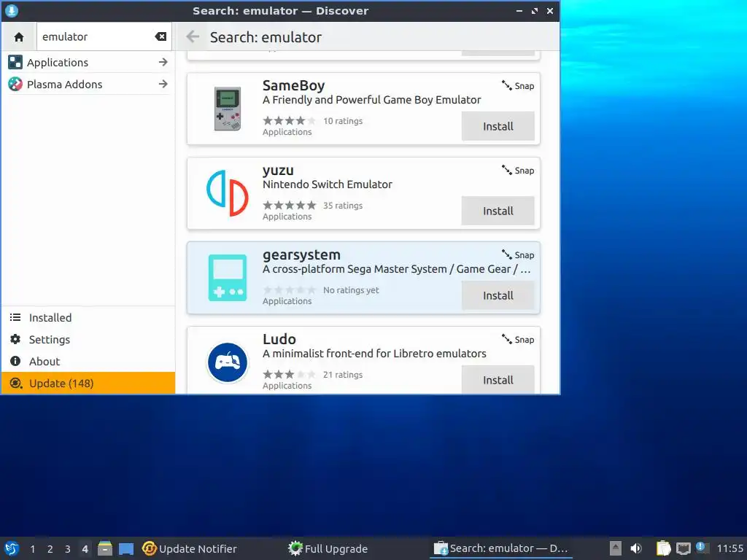Click the yuzu title text
Screen dimensions: 747x560
278,171
